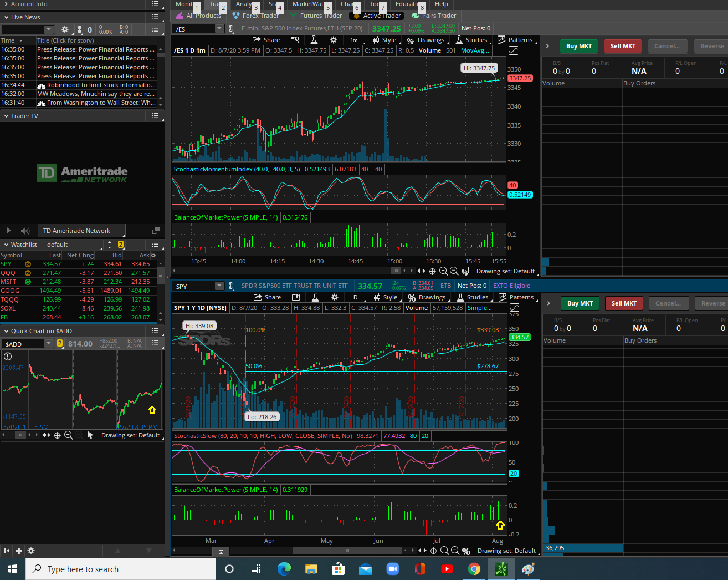Toggle the SPY symbol link clip
Image resolution: width=728 pixels, height=580 pixels.
tap(231, 286)
